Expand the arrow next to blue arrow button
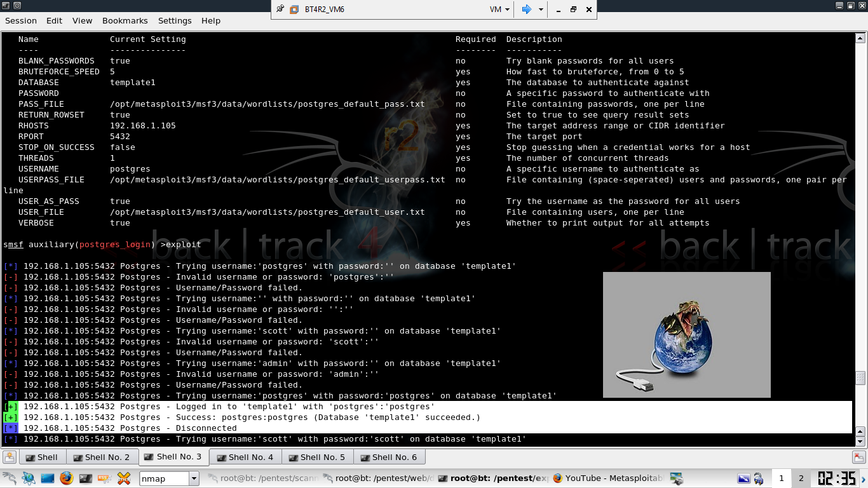 pyautogui.click(x=541, y=10)
